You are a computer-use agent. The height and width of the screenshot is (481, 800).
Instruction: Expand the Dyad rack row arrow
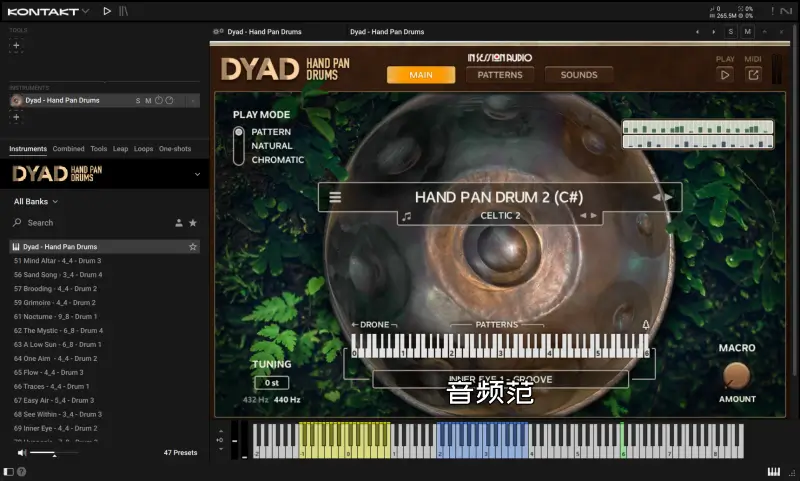[x=193, y=100]
